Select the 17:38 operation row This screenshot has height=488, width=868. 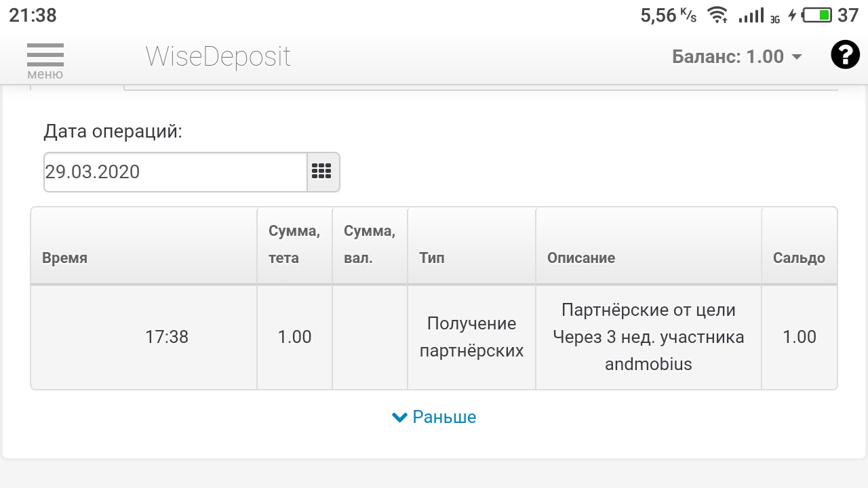434,337
